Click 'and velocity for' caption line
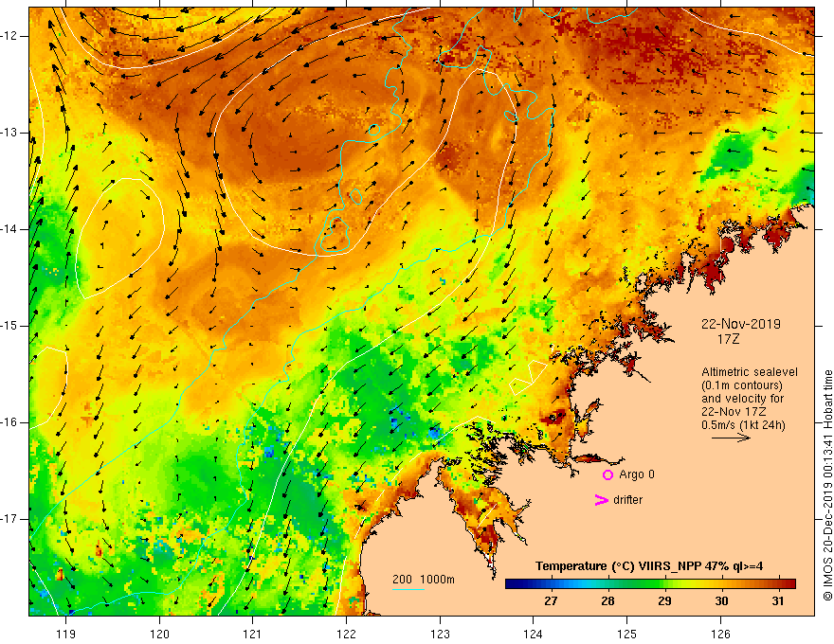 coord(742,399)
